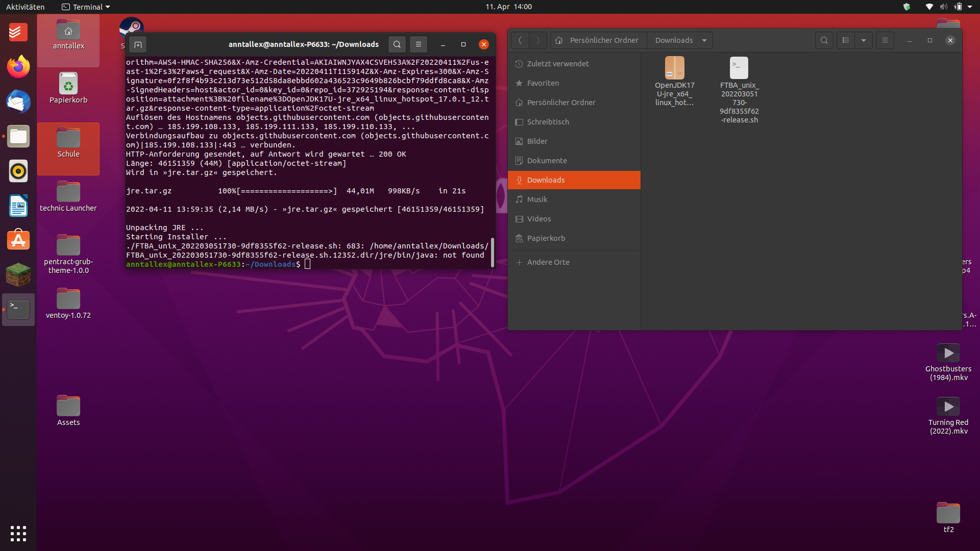The image size is (980, 551).
Task: Click the volume icon in system tray
Action: tap(944, 7)
